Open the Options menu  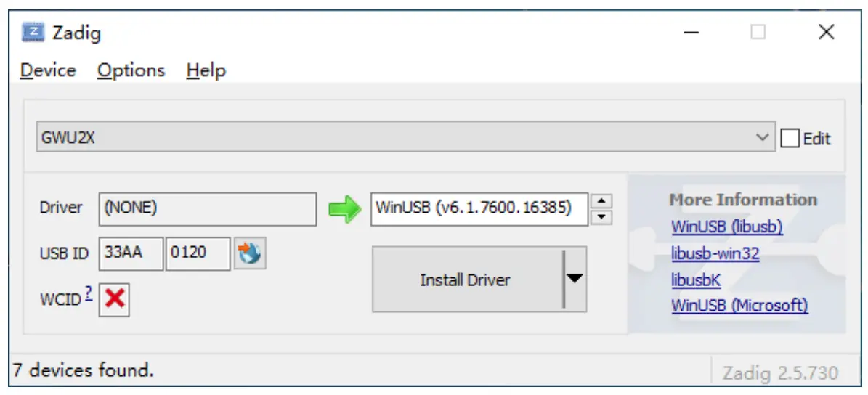[x=131, y=71]
